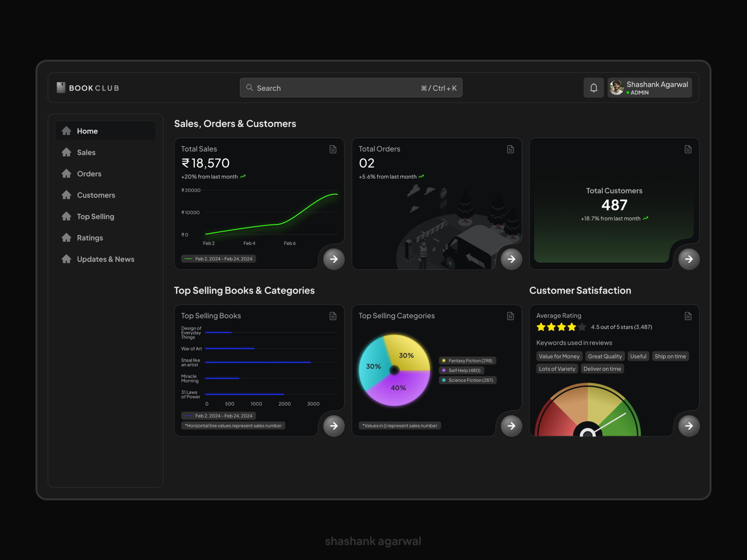Select the Useful keyword tag
The height and width of the screenshot is (560, 747).
click(638, 357)
